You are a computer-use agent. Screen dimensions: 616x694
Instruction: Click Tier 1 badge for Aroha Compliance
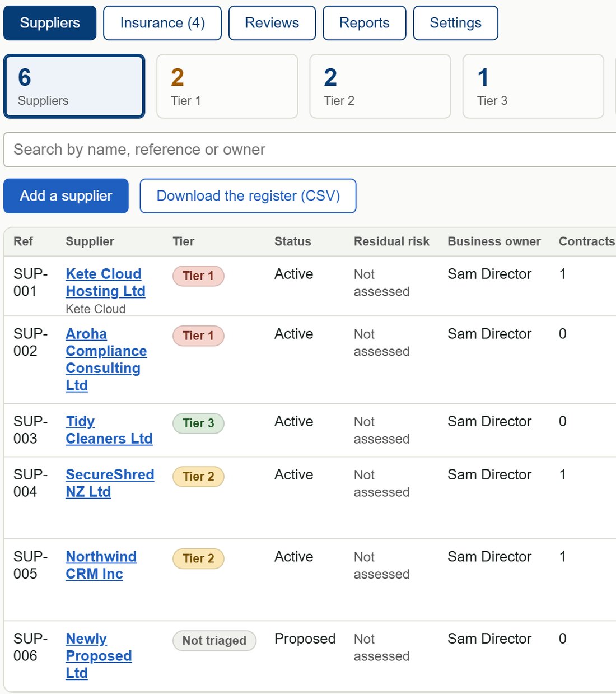[x=198, y=336]
